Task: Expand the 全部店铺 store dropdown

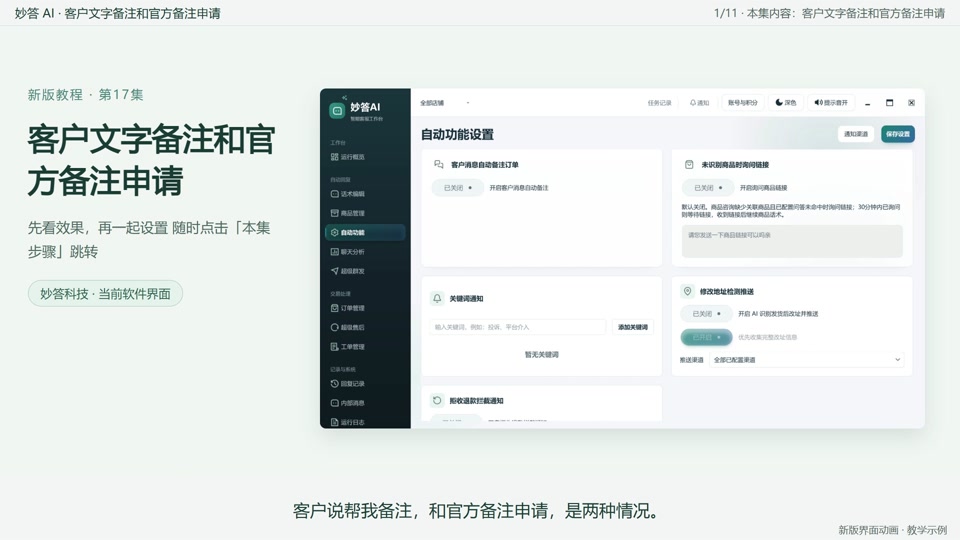Action: [x=444, y=103]
